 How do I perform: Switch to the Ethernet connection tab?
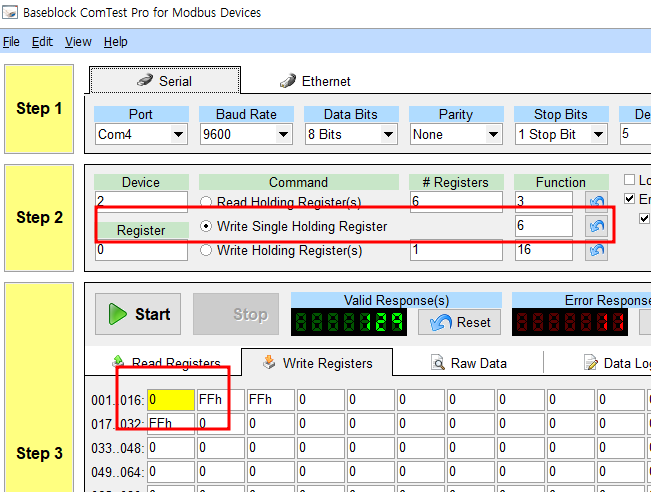coord(316,81)
